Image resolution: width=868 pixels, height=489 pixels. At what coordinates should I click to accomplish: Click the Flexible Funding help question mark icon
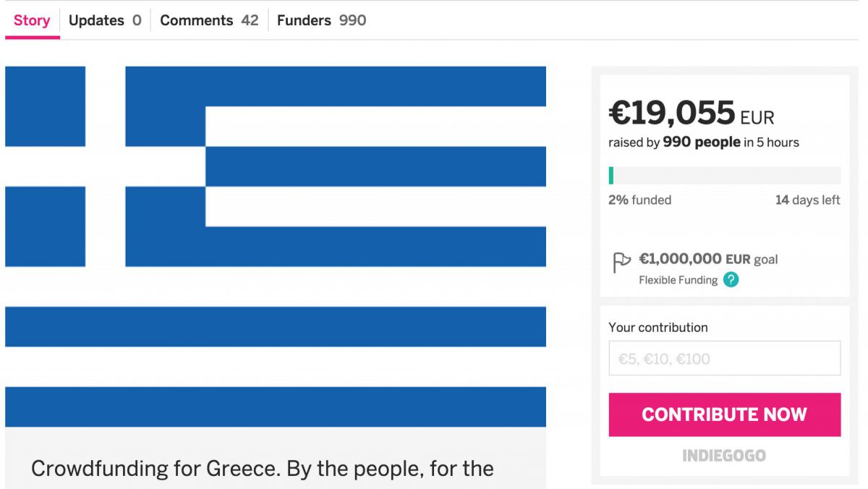coord(731,280)
